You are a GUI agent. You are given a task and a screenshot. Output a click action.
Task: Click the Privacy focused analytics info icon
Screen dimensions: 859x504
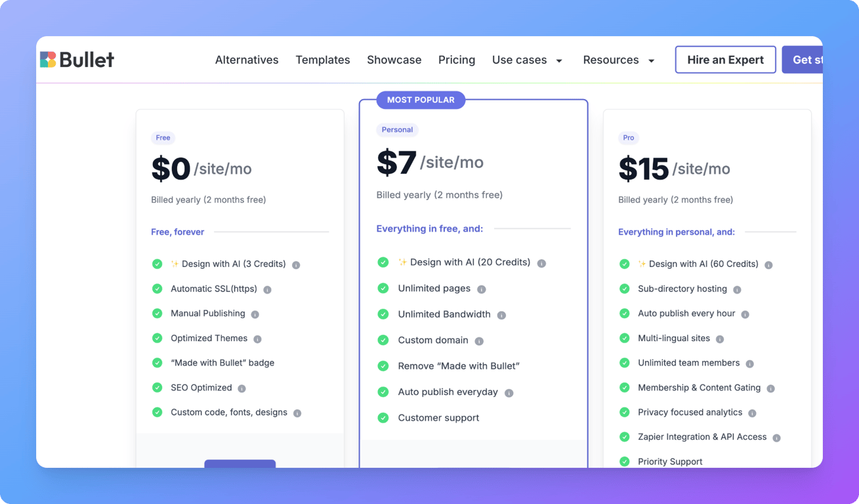(x=752, y=413)
